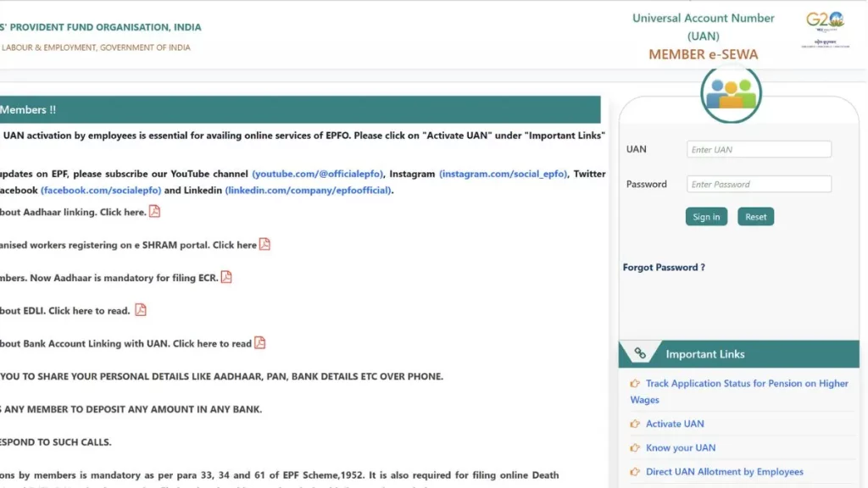Image resolution: width=868 pixels, height=488 pixels.
Task: Open the EPFO LinkedIn company link
Action: [308, 191]
